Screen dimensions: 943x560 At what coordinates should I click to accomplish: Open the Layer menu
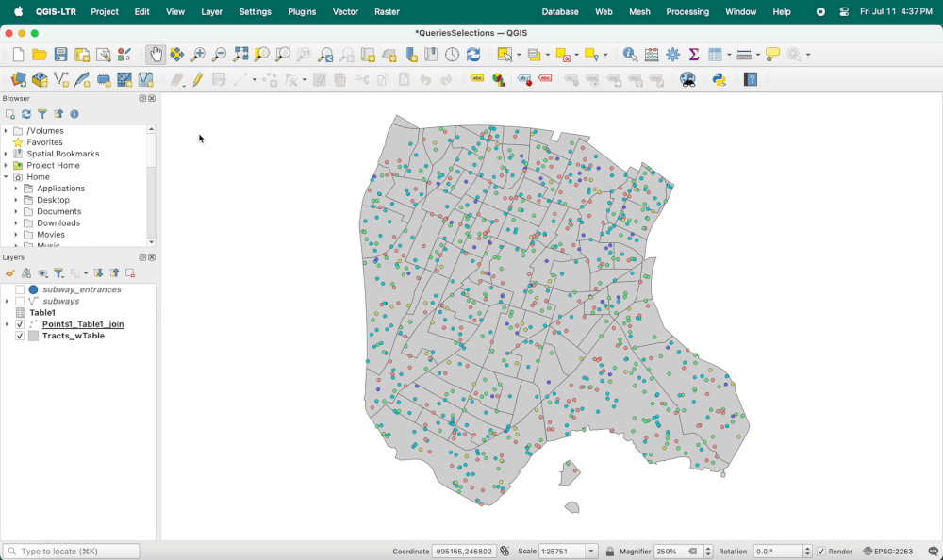click(x=211, y=11)
